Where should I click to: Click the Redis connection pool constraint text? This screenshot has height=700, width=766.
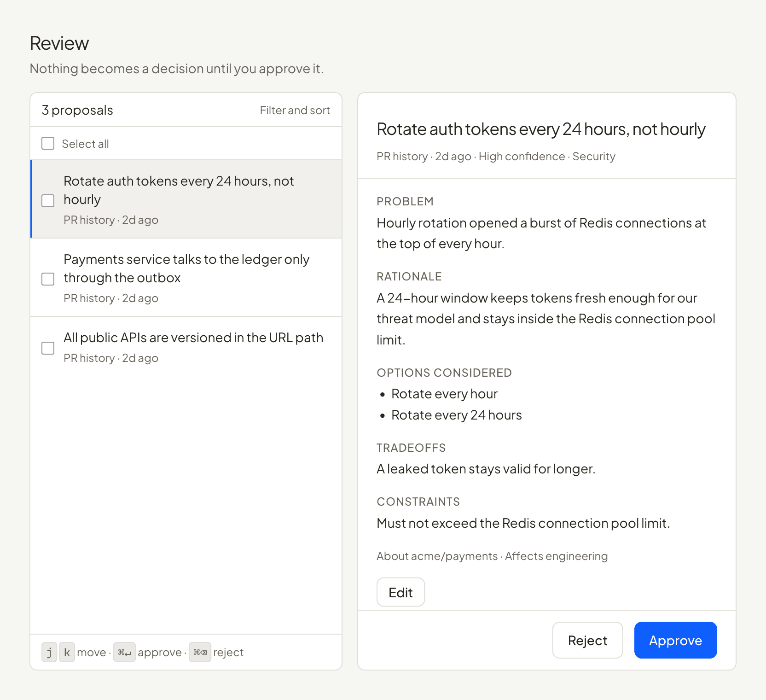523,523
